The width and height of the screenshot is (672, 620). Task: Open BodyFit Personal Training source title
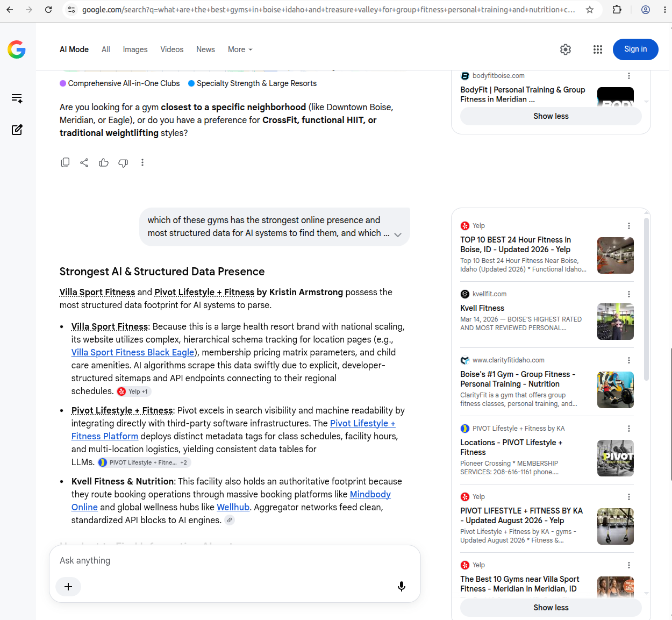523,95
